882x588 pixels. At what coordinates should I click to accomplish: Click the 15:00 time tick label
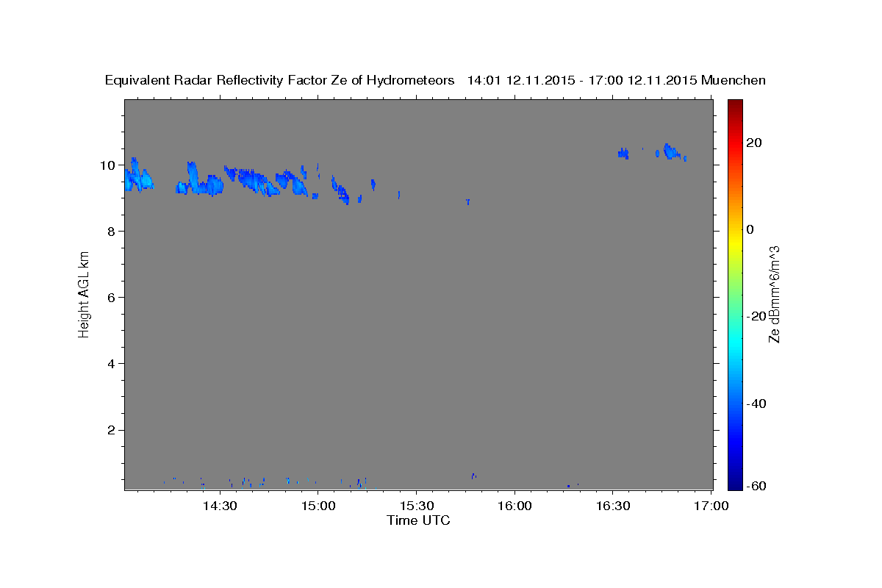click(318, 506)
